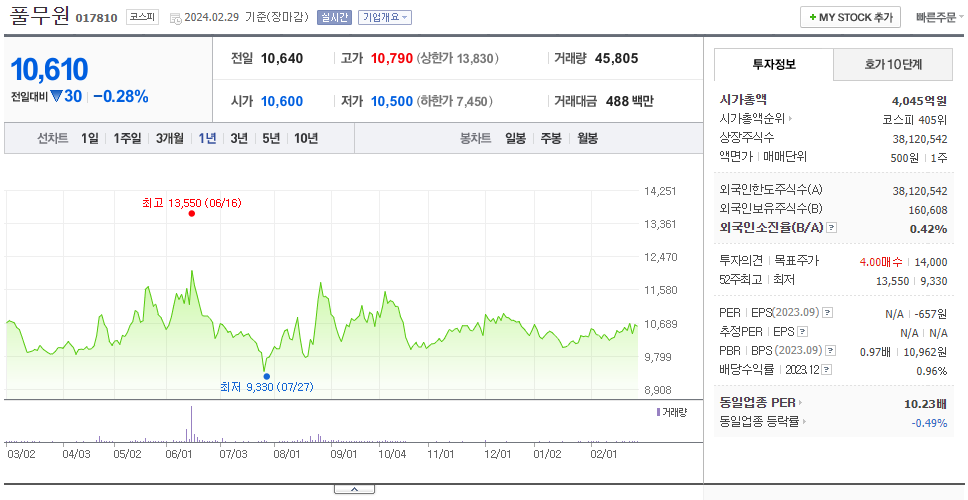968x500 pixels.
Task: Collapse chart panel with bottom chevron handle
Action: [x=354, y=490]
